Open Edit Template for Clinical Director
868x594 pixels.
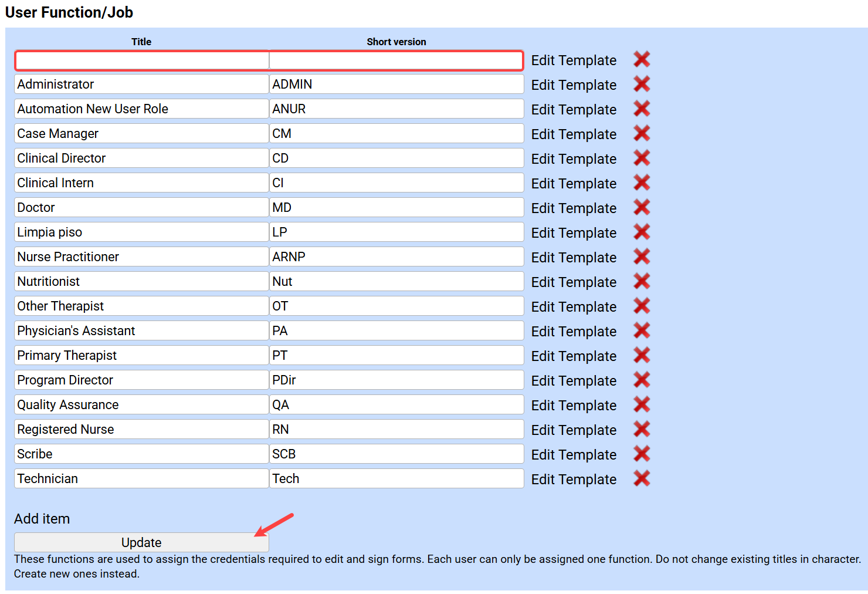coord(573,159)
